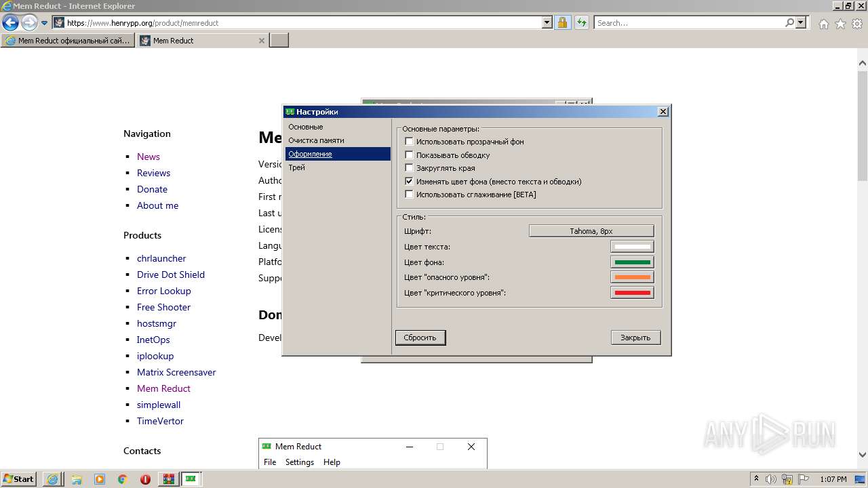Enable Использовать прозрачный фон checkbox
This screenshot has width=868, height=488.
coord(409,142)
